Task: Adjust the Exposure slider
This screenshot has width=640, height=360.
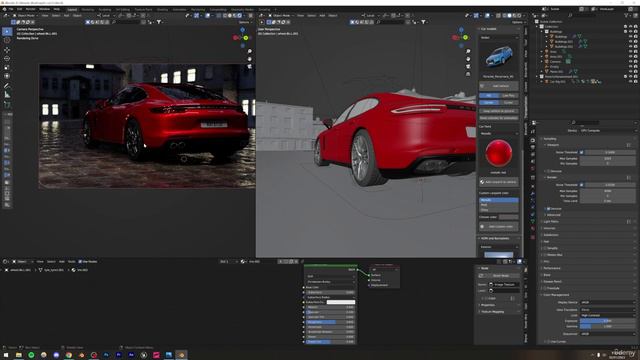Action: 607,321
